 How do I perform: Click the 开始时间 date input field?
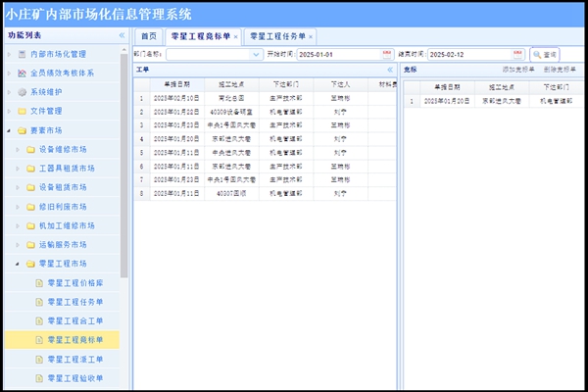336,55
